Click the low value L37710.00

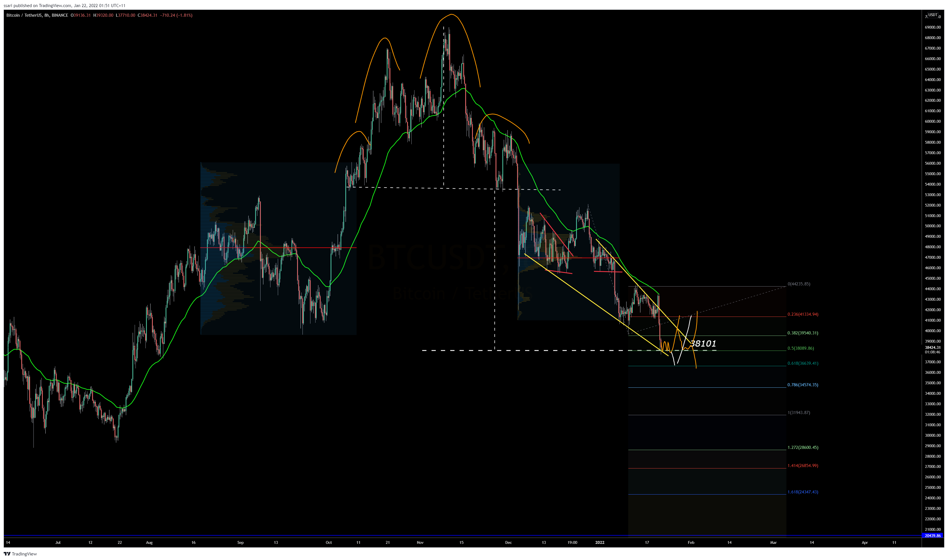(125, 15)
